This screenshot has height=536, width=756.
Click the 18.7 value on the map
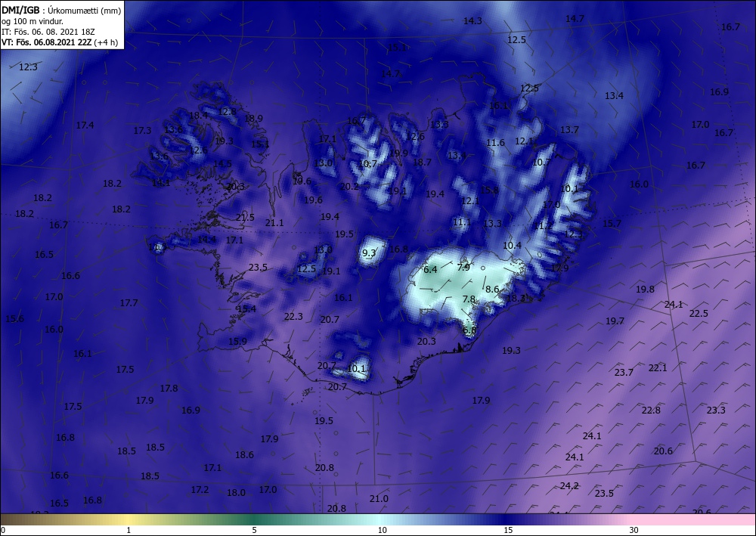[x=422, y=163]
